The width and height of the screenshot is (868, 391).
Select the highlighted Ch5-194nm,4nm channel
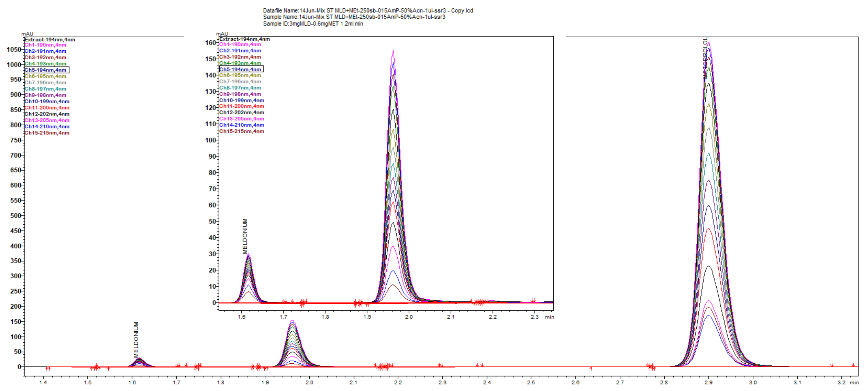point(46,70)
